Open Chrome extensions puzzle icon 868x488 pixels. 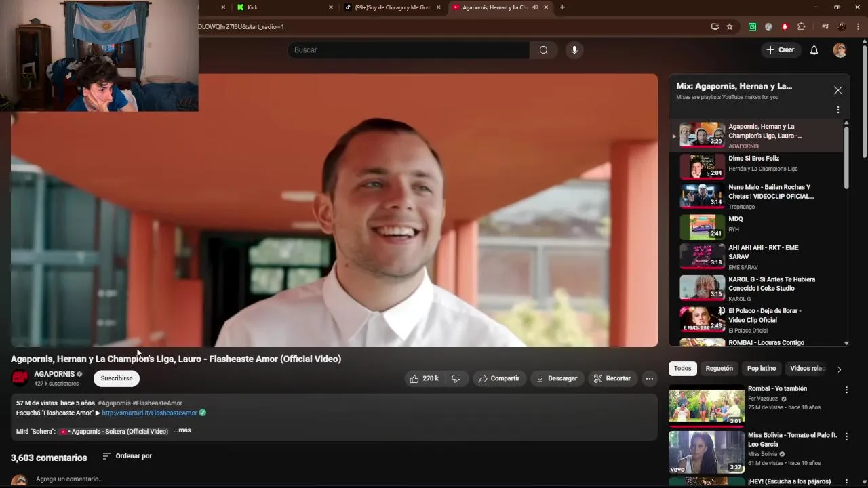[801, 26]
